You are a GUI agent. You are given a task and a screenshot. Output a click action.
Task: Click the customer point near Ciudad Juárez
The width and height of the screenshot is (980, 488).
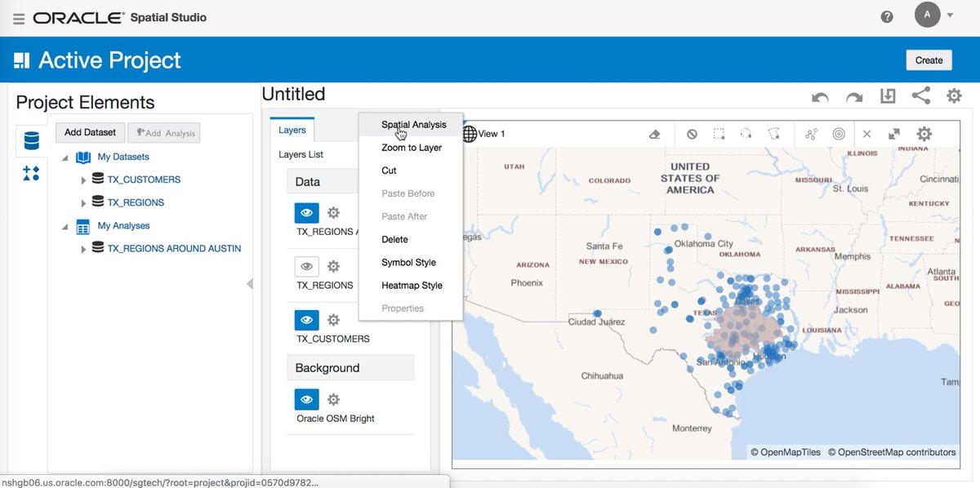pos(598,313)
